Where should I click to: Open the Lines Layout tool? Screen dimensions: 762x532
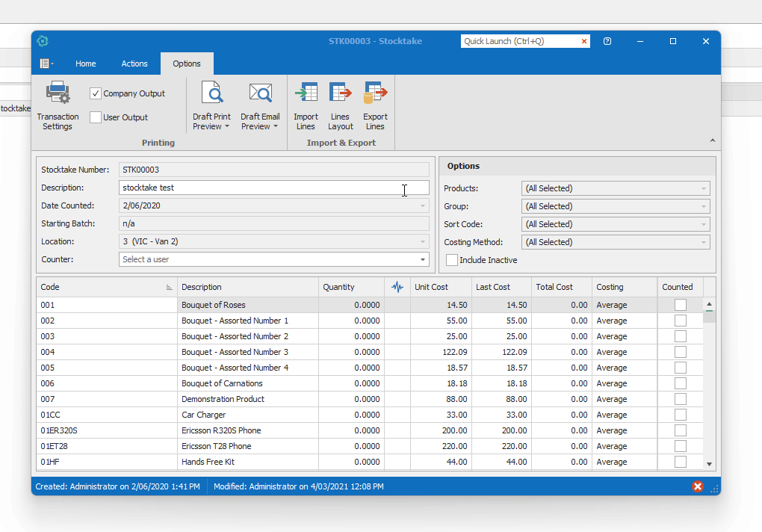(x=341, y=94)
